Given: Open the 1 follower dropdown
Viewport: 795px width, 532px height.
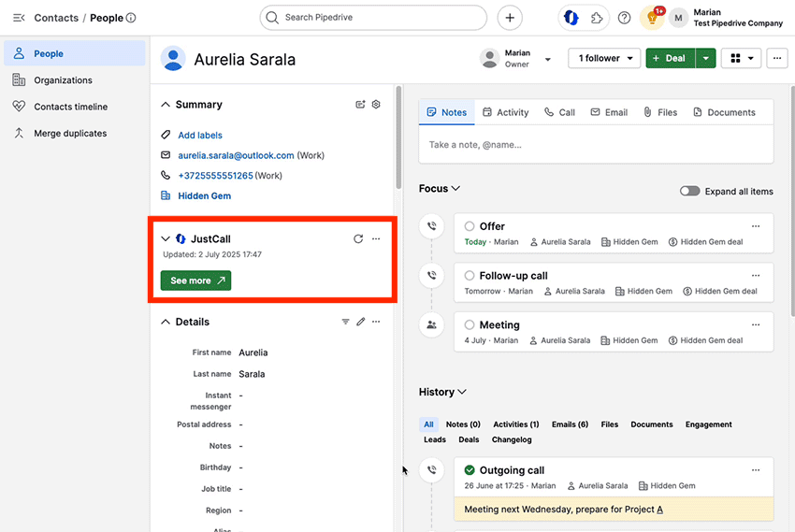Looking at the screenshot, I should [604, 58].
